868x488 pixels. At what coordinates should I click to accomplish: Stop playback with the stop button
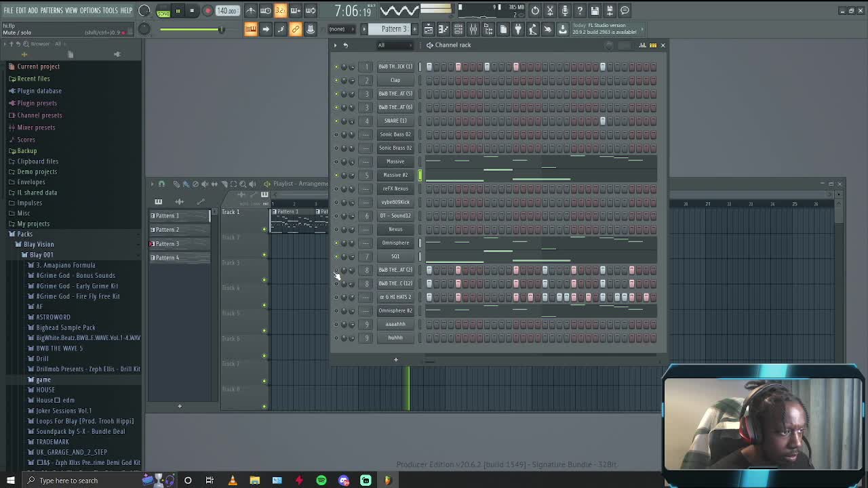point(192,11)
